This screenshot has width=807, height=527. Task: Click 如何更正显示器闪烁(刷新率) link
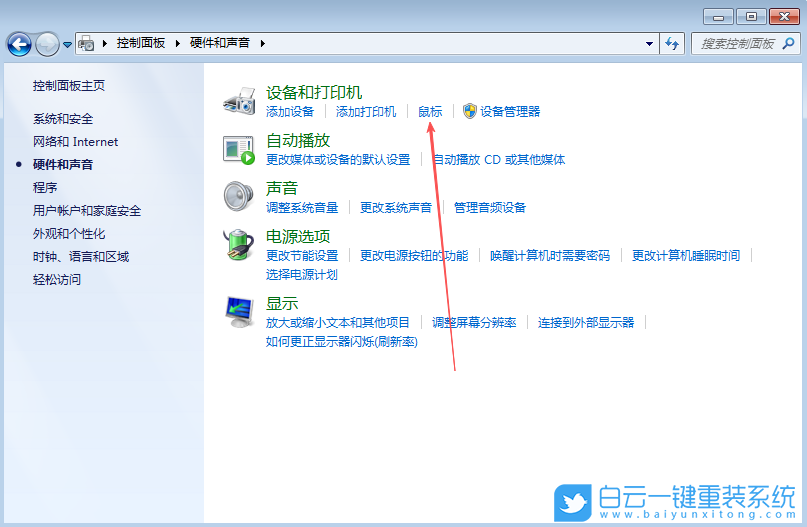pyautogui.click(x=342, y=341)
